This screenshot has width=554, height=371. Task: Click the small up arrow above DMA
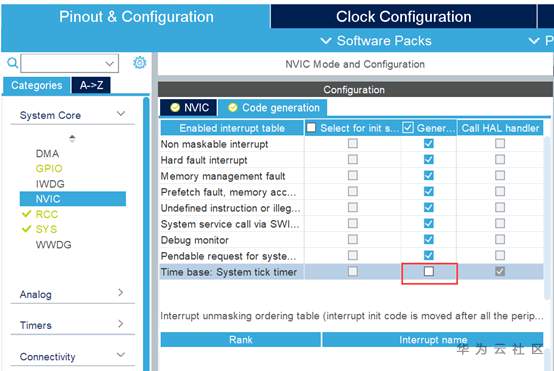coord(72,138)
